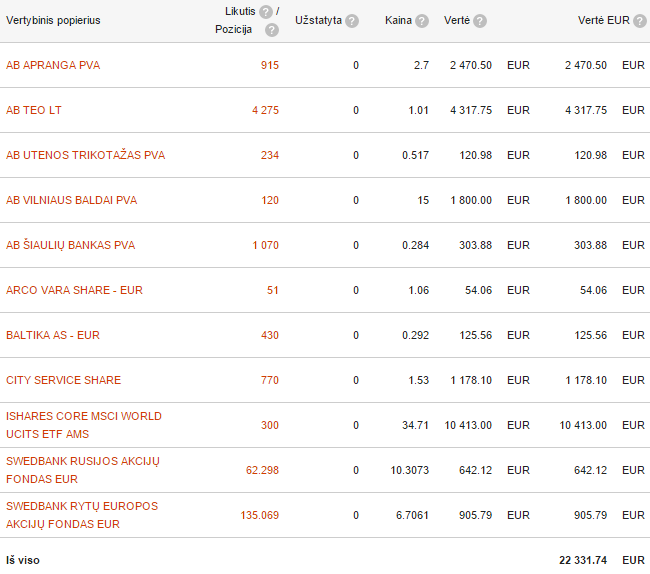Open ISHARES CORE MSCI WORLD ETF link
This screenshot has width=650, height=574.
click(84, 425)
